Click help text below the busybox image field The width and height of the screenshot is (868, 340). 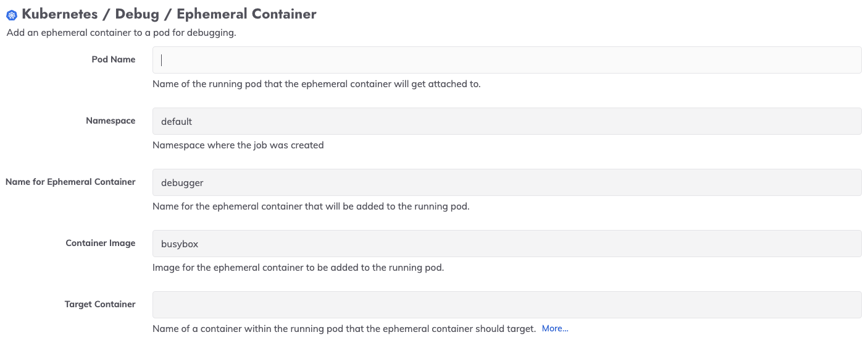point(298,268)
